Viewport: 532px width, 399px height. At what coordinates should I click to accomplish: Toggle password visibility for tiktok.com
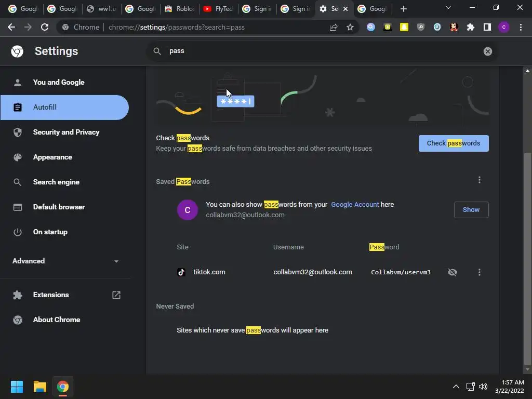click(453, 272)
